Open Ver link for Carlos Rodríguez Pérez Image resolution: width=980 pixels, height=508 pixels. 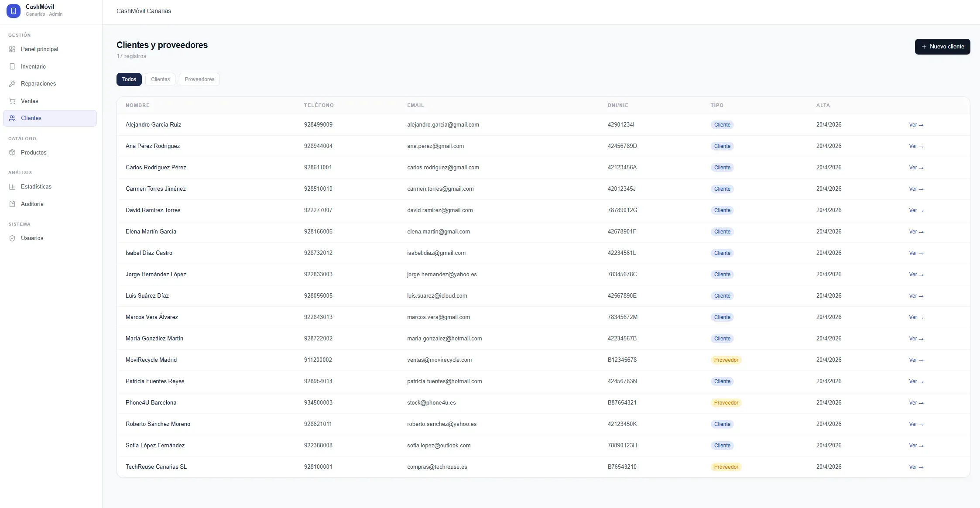click(916, 168)
